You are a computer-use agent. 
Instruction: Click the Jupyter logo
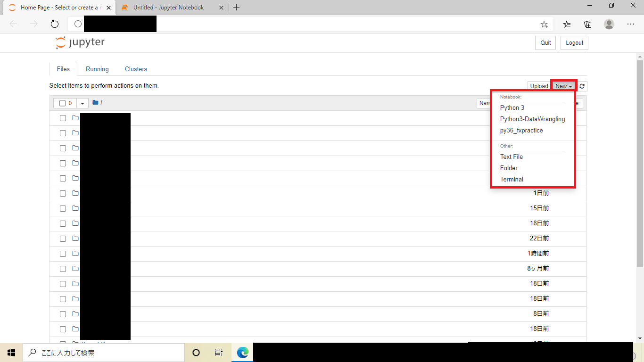[80, 42]
